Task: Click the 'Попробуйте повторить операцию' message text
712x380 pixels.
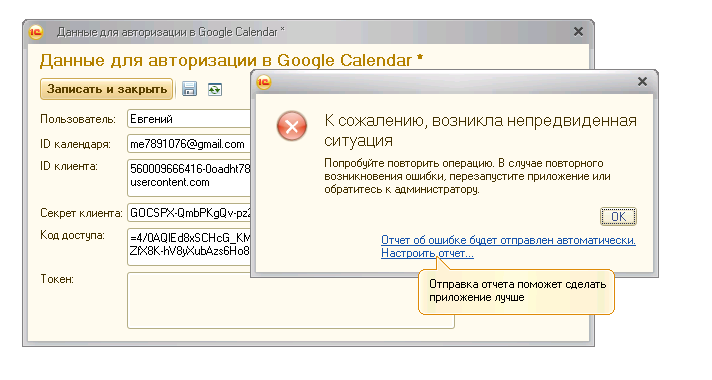Action: (x=467, y=176)
